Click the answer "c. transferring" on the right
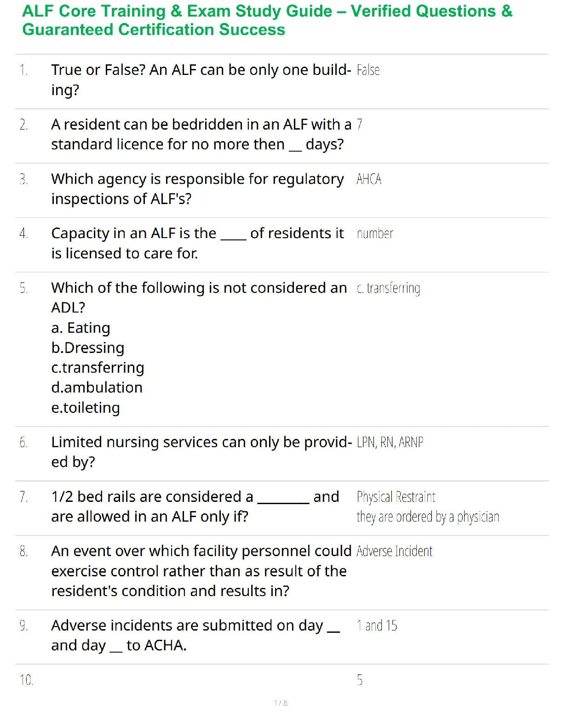The height and width of the screenshot is (728, 563). pyautogui.click(x=388, y=289)
